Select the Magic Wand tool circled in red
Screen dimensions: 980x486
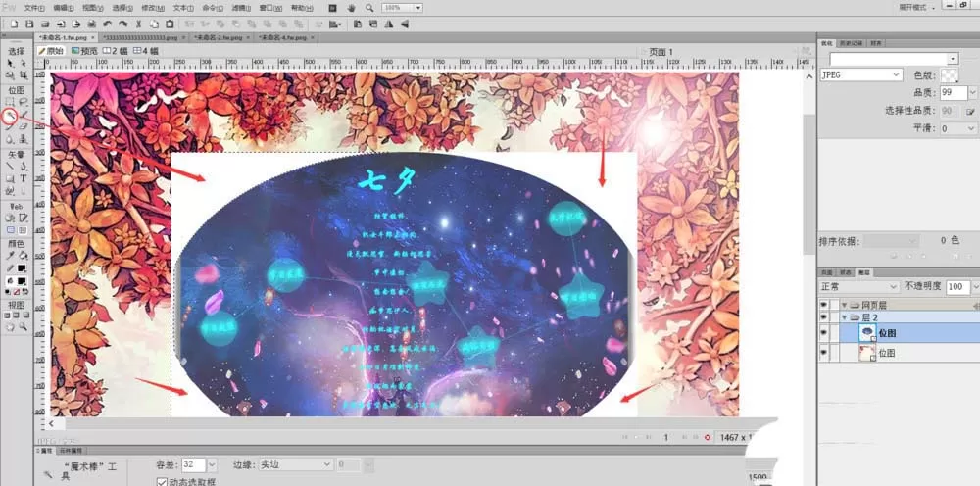10,115
